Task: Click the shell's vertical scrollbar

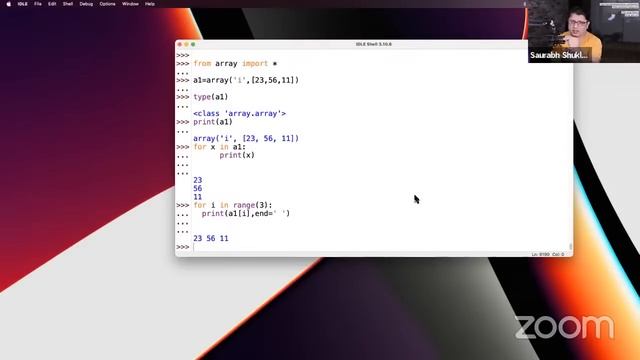Action: 571,247
